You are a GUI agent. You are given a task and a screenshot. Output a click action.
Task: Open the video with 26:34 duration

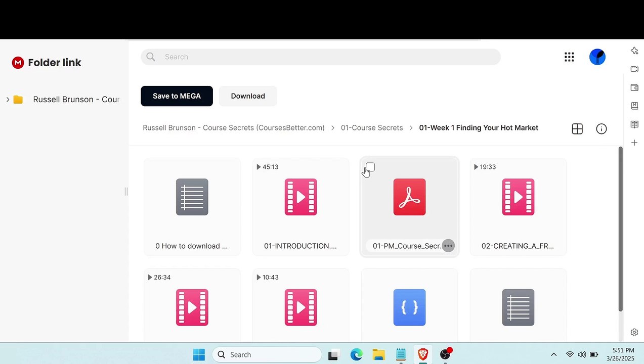coord(192,307)
